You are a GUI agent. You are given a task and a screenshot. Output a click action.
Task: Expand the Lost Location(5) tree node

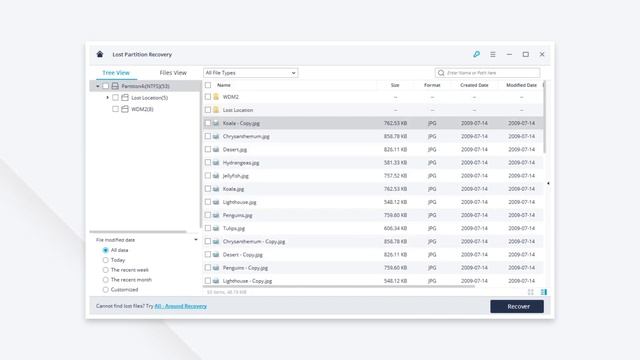(x=107, y=98)
